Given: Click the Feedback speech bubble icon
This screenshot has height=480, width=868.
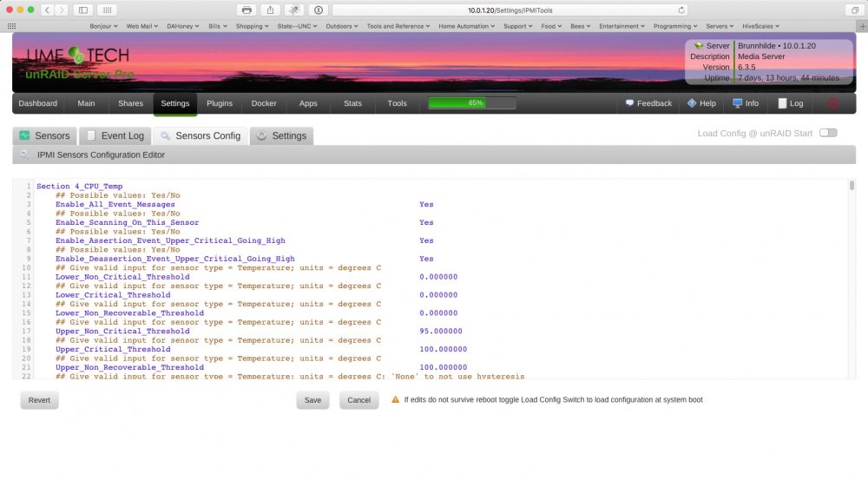Looking at the screenshot, I should [x=629, y=103].
